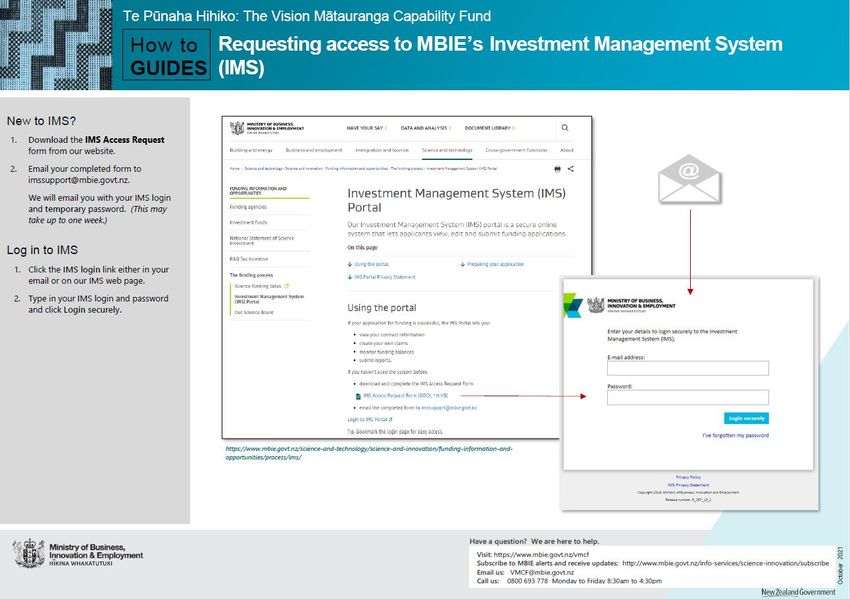Viewport: 850px width, 599px height.
Task: Focus the Password field
Action: point(687,397)
